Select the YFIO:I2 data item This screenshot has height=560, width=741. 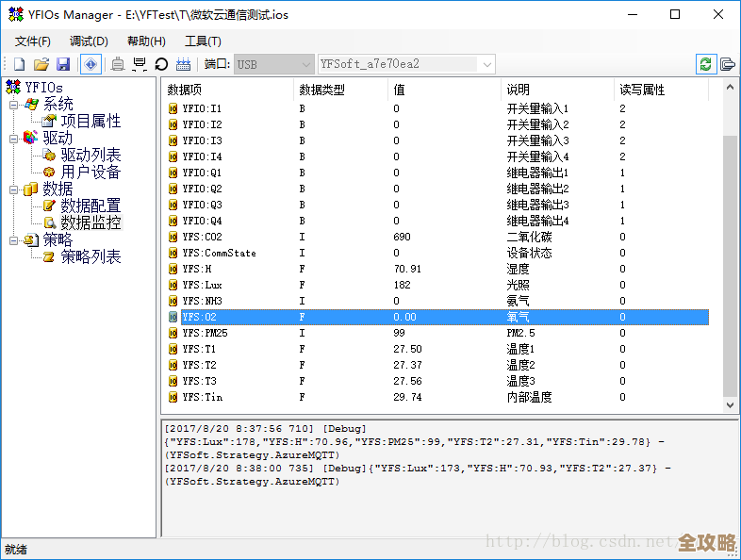tap(203, 124)
